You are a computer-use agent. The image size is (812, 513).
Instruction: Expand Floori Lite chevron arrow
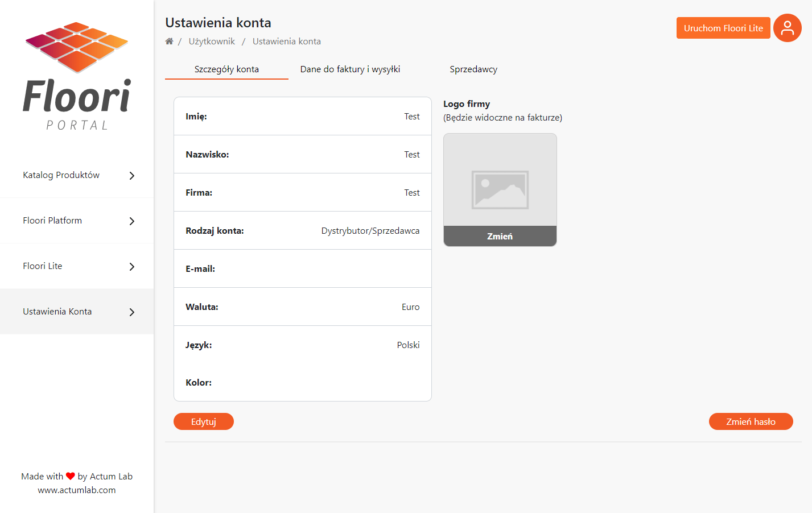click(132, 267)
